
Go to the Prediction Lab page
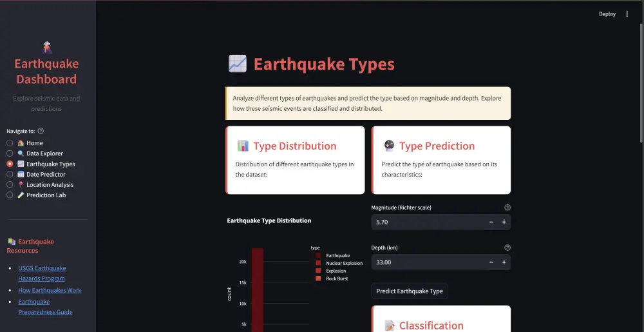10,195
